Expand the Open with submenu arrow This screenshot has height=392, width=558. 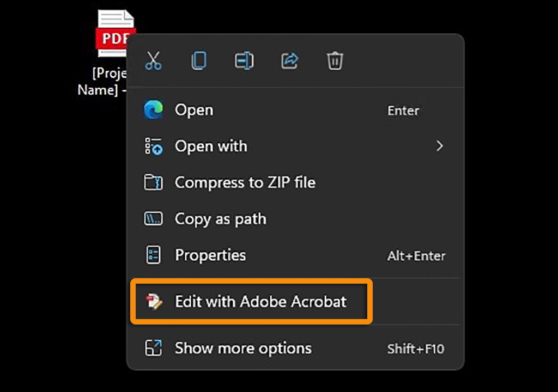point(439,146)
